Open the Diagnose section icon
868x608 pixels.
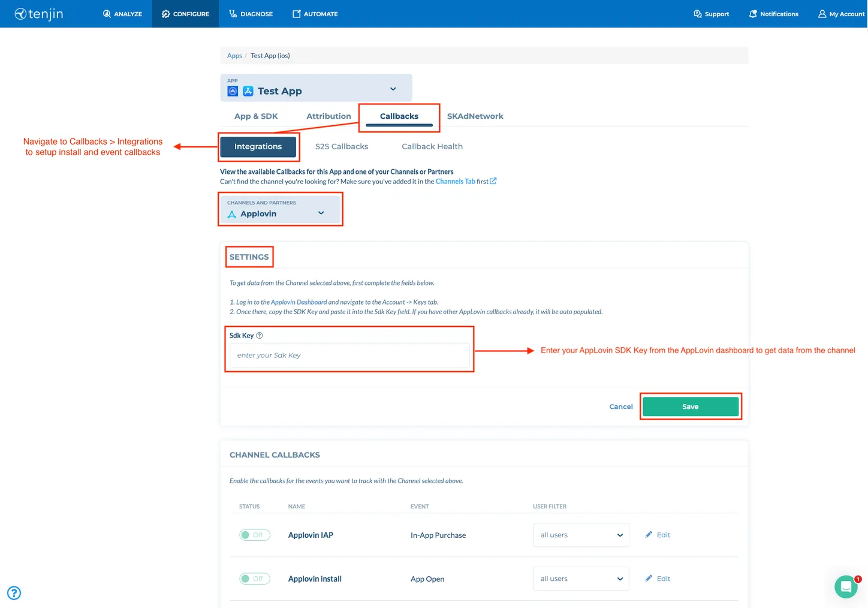click(x=231, y=13)
